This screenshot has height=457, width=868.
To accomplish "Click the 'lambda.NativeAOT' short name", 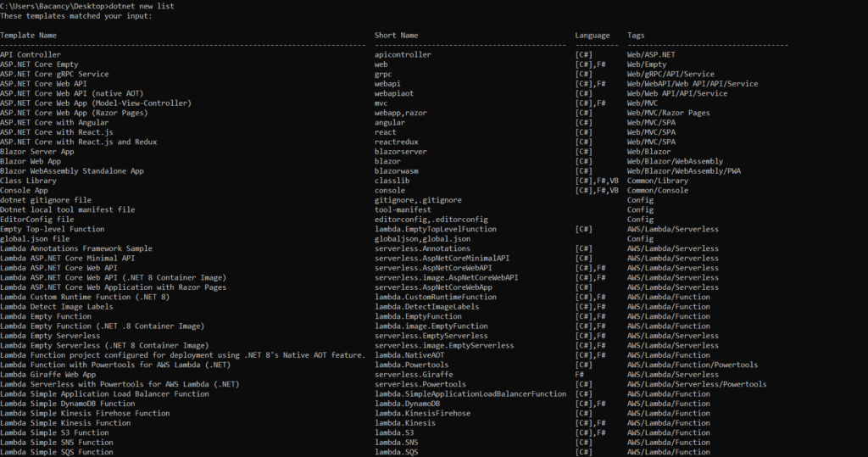I will pos(409,355).
